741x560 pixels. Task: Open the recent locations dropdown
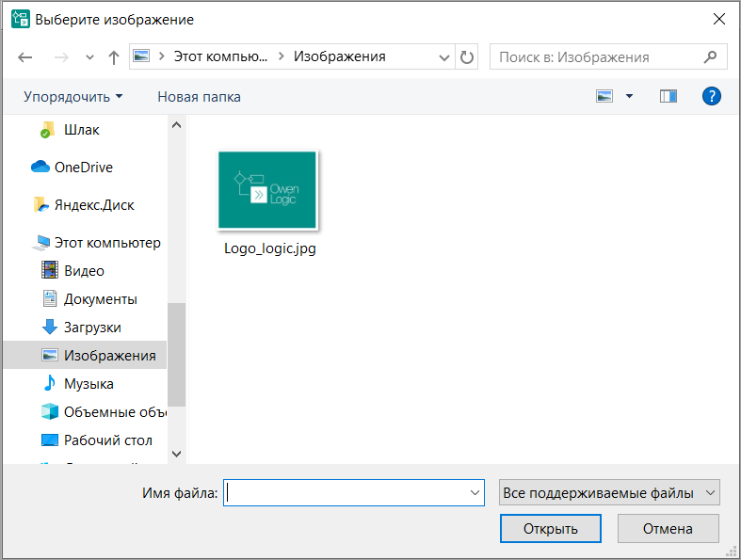click(x=89, y=56)
